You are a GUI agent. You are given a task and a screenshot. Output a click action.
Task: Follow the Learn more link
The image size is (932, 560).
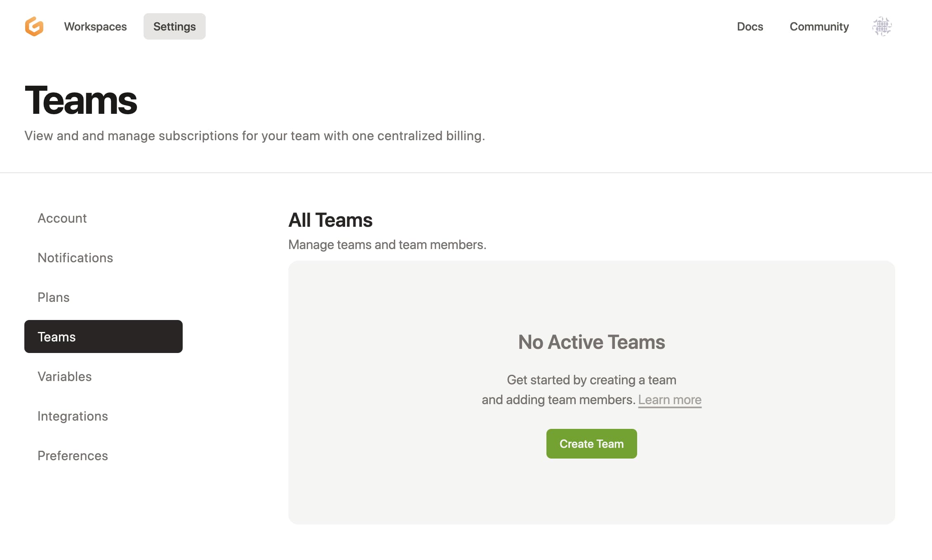point(670,400)
